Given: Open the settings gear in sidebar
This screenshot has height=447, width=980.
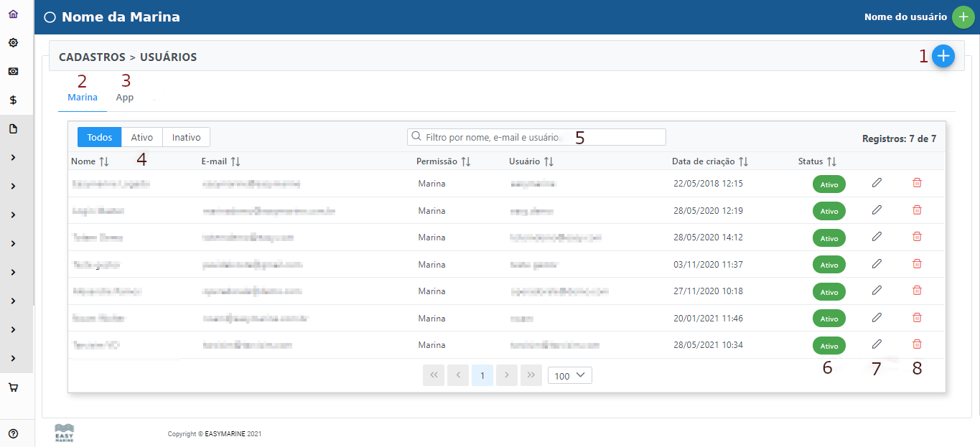Looking at the screenshot, I should coord(13,43).
